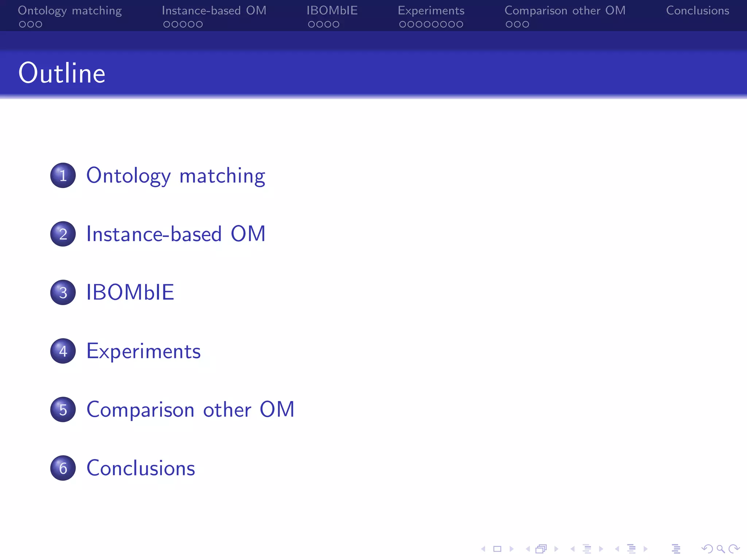Click the Ontology matching outline entry
This screenshot has width=747, height=560.
tap(175, 176)
